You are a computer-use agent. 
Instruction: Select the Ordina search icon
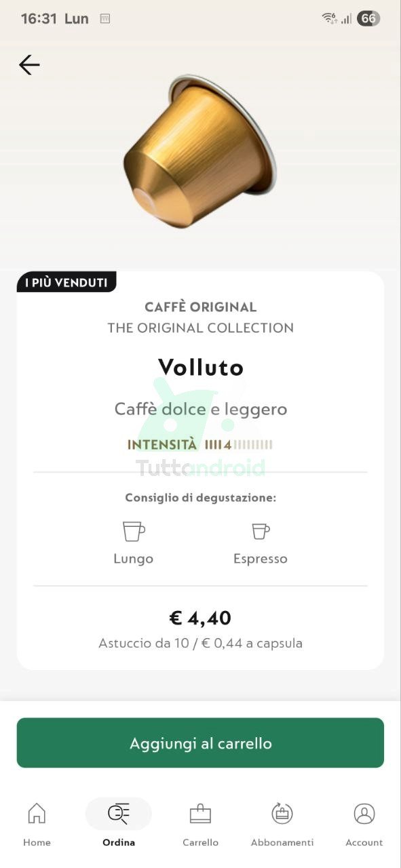pyautogui.click(x=119, y=814)
